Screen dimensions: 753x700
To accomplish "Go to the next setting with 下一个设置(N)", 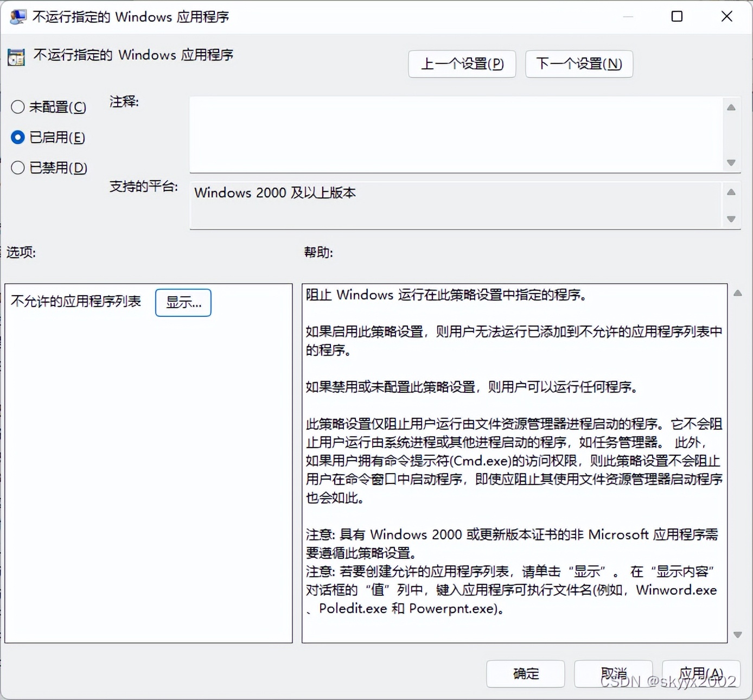I will [x=579, y=64].
